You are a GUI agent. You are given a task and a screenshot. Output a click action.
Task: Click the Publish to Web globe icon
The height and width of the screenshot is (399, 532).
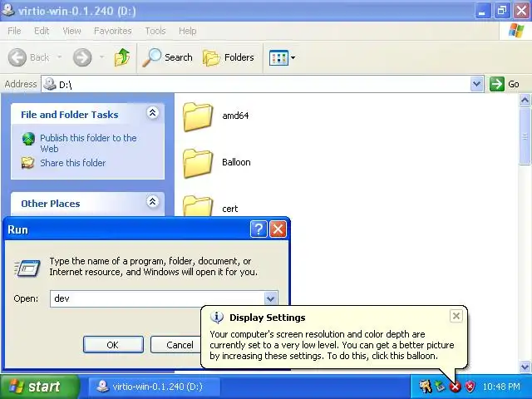pyautogui.click(x=28, y=139)
